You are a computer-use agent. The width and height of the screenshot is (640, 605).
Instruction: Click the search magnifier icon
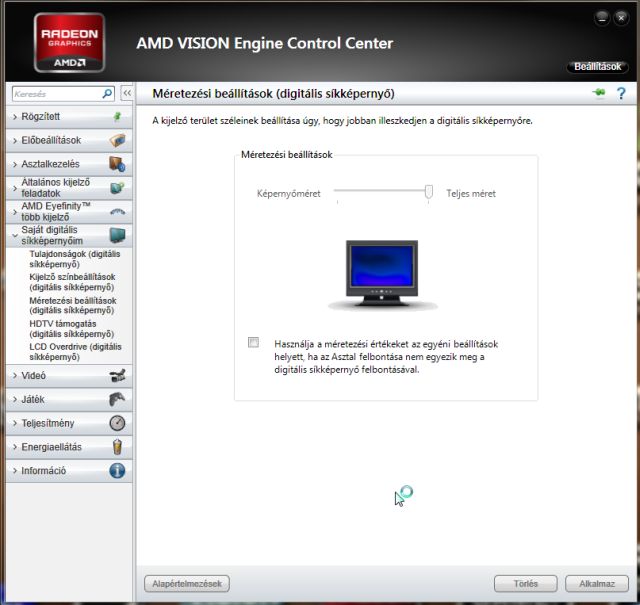point(107,94)
